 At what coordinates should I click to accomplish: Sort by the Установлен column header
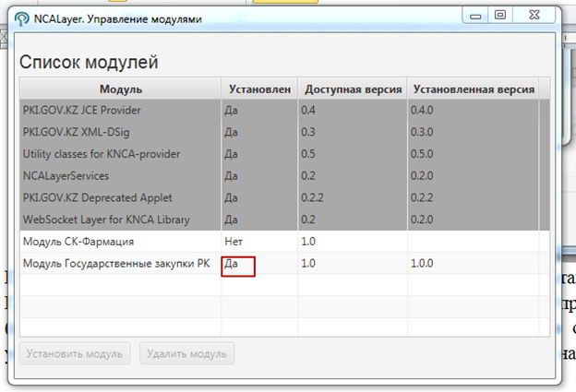pos(259,89)
